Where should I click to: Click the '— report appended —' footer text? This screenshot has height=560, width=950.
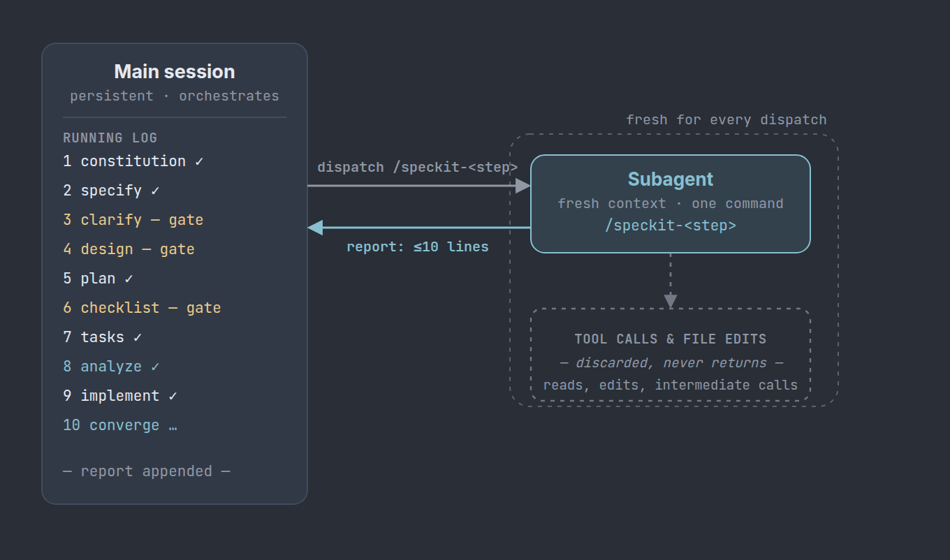[x=147, y=471]
